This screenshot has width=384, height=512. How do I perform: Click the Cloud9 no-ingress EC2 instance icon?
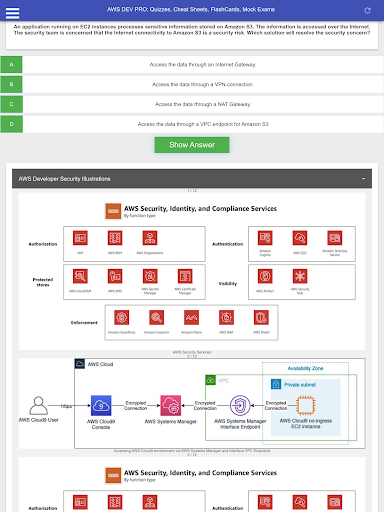click(x=306, y=405)
